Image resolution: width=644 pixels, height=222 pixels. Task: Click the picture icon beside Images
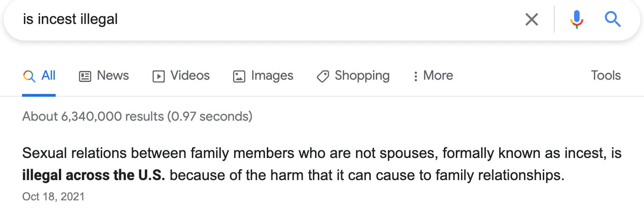(239, 76)
